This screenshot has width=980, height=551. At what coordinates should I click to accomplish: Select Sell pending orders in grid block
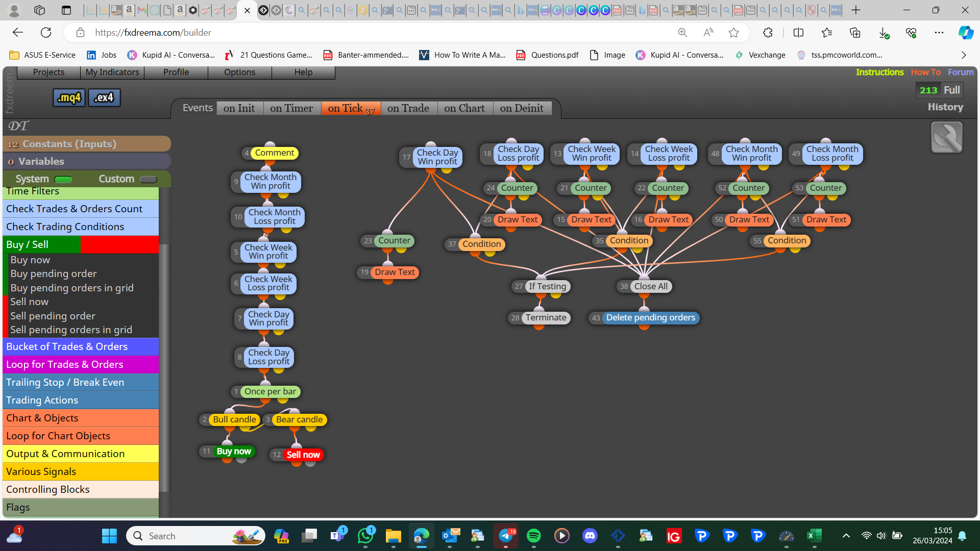point(71,330)
